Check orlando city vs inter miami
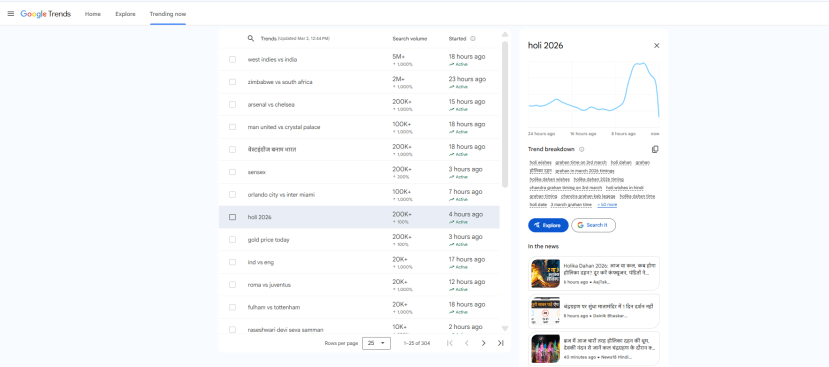This screenshot has width=829, height=367. (x=233, y=195)
